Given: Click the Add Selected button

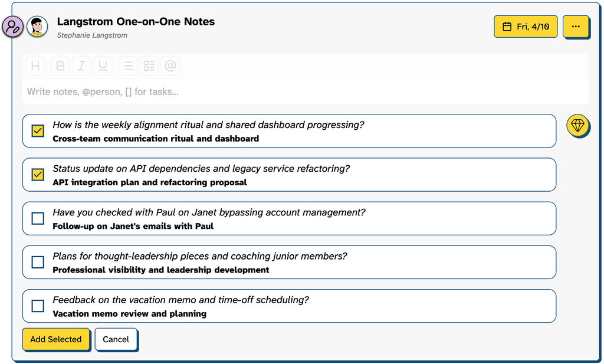Looking at the screenshot, I should 56,339.
